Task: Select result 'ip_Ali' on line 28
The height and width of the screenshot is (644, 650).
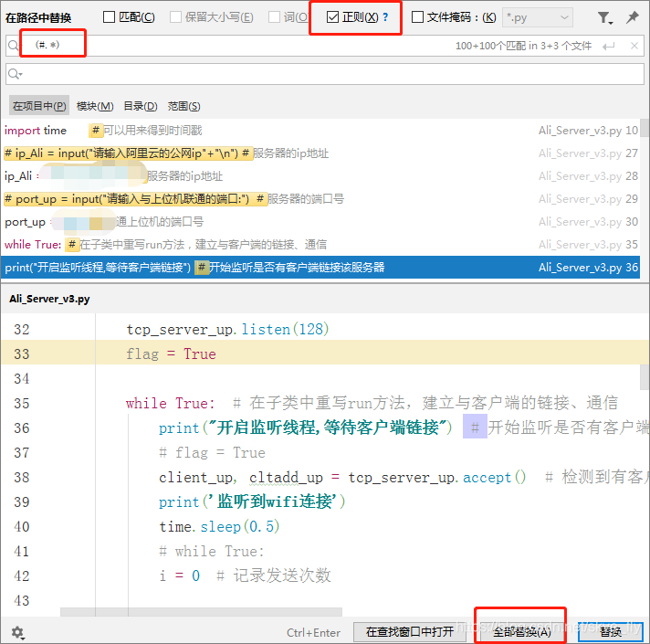Action: tap(320, 176)
